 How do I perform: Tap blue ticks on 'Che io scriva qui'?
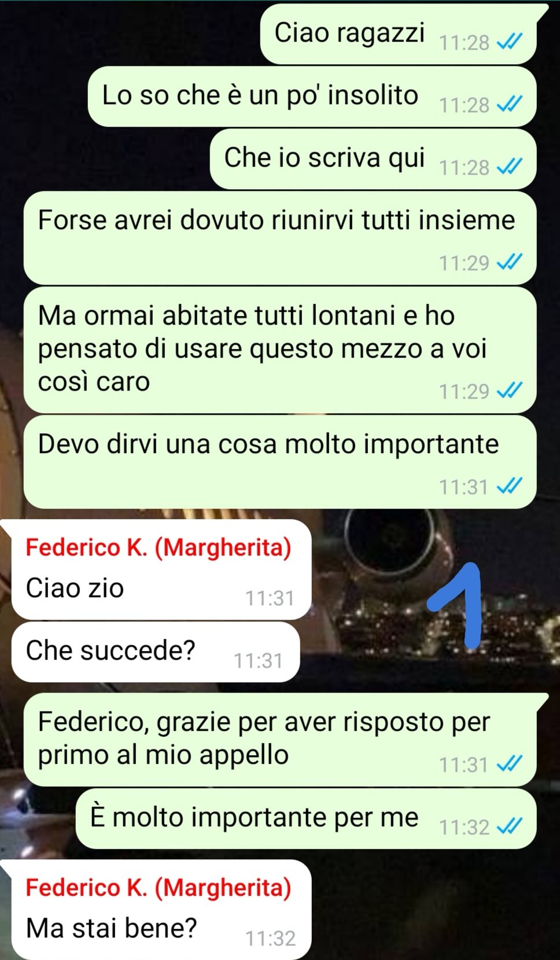[510, 167]
